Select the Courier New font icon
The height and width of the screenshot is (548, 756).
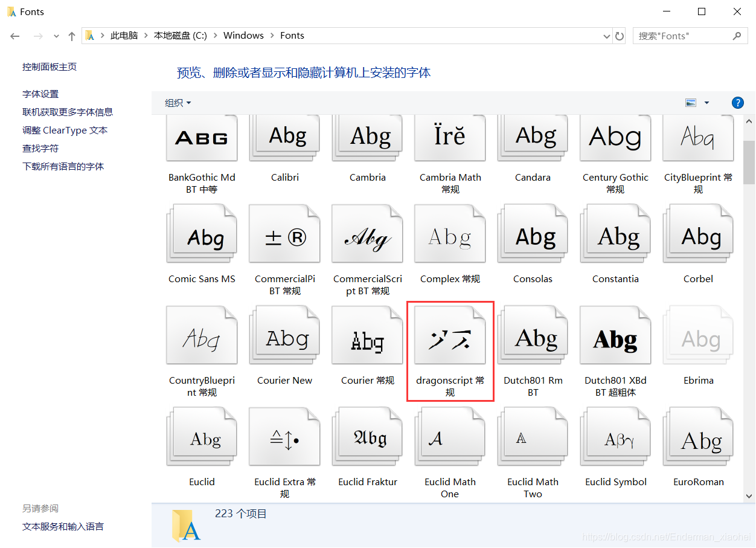tap(284, 335)
